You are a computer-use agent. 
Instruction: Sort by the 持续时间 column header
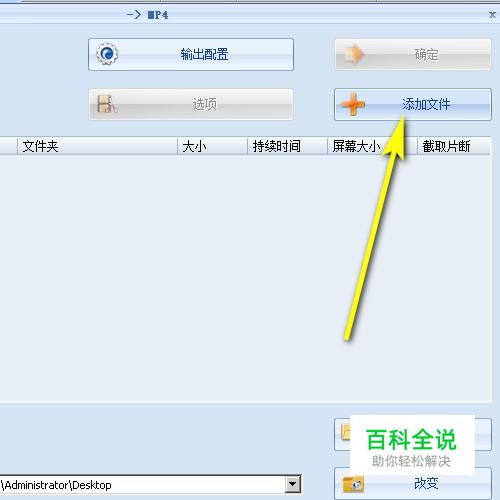pyautogui.click(x=287, y=146)
